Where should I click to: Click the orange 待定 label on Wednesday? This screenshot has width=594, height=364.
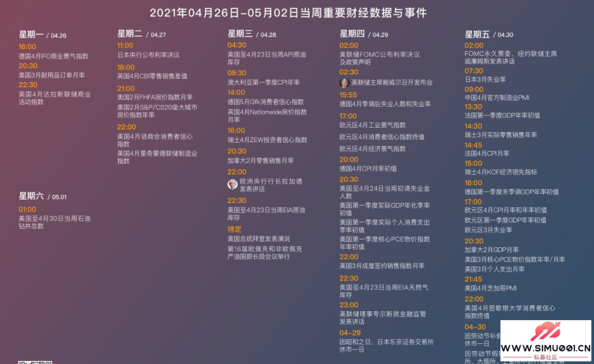[234, 229]
